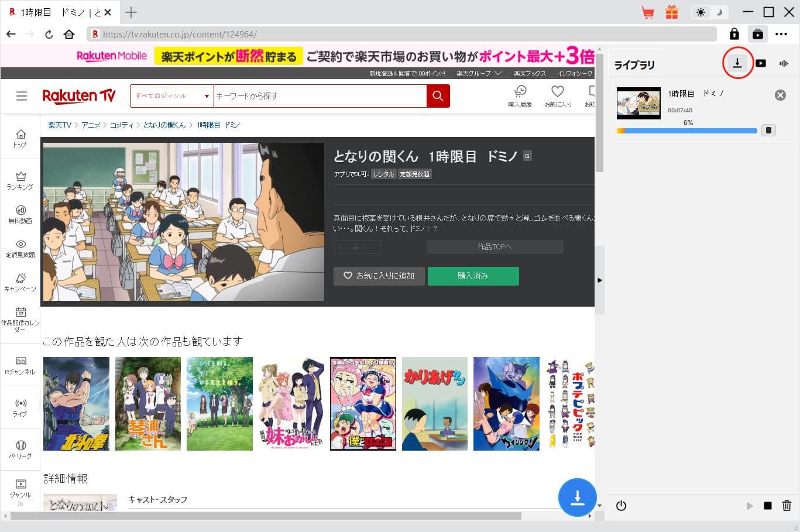Show the downloaded videos tab in library
Image resolution: width=800 pixels, height=532 pixels.
pos(761,63)
